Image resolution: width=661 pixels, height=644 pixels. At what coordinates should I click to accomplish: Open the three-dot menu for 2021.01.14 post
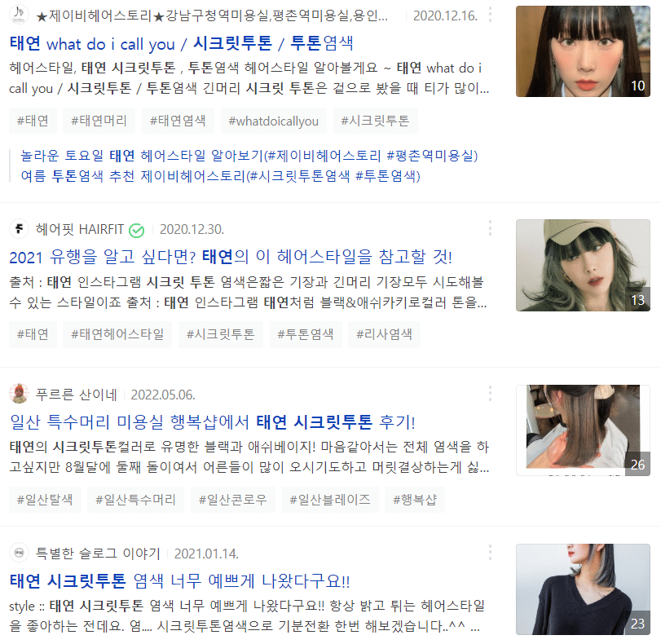[x=490, y=553]
